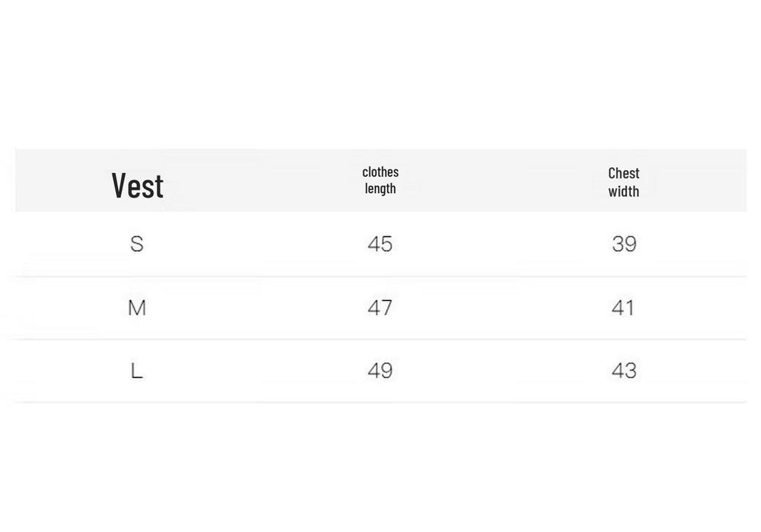Click the size S row label
Viewport: 761px width, 532px height.
(137, 244)
